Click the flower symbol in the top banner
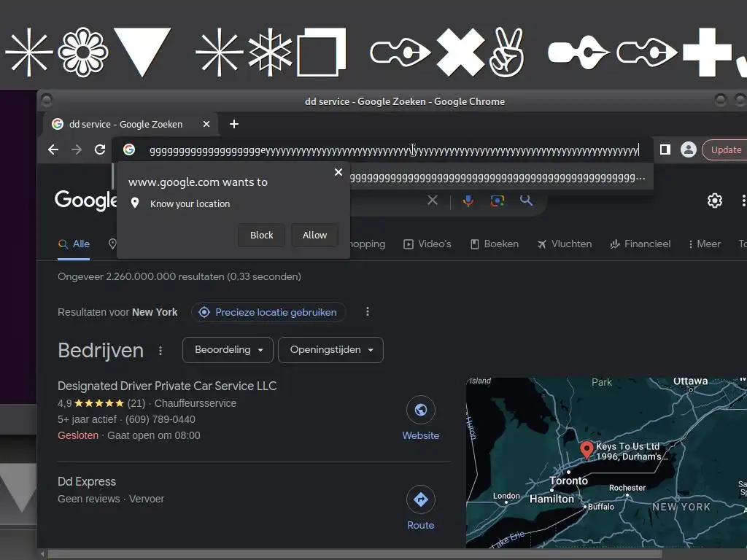747x560 pixels. [x=83, y=52]
